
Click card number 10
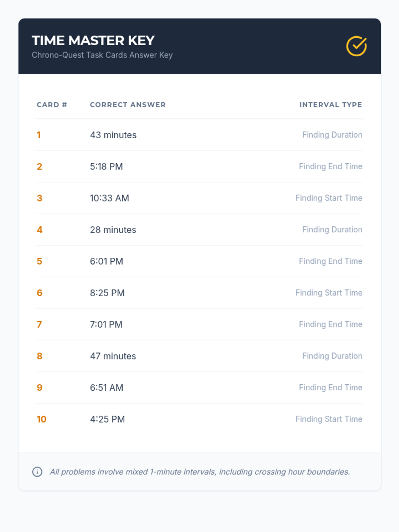(42, 419)
